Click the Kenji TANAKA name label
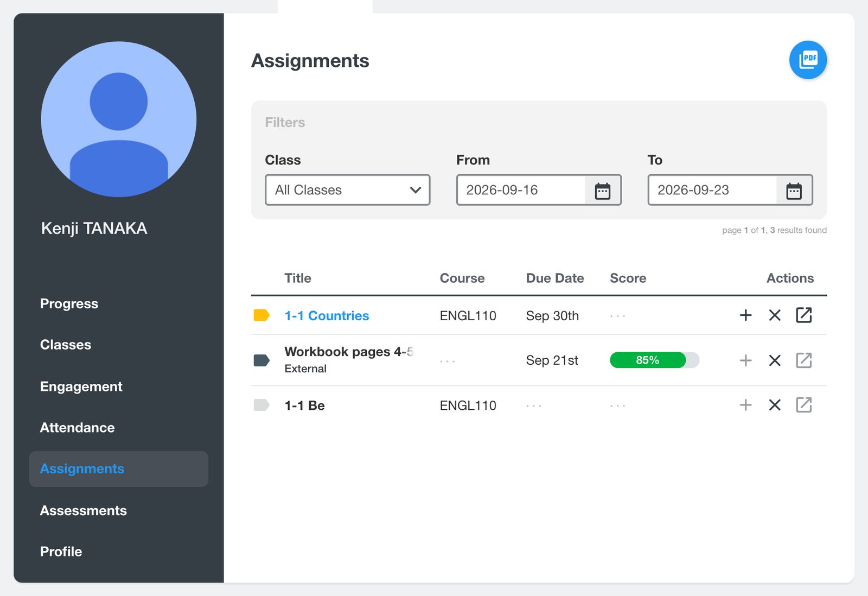This screenshot has height=596, width=868. pos(94,229)
